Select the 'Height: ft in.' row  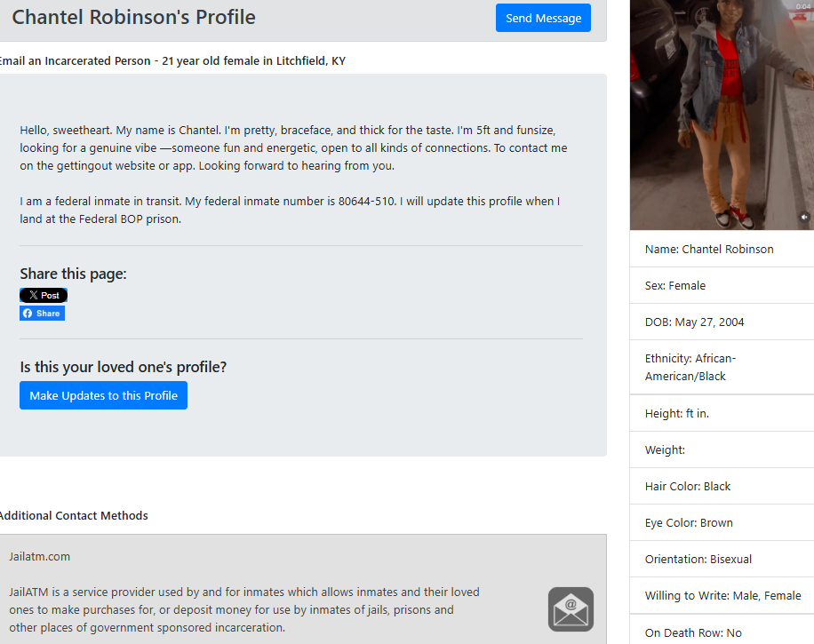pyautogui.click(x=722, y=413)
